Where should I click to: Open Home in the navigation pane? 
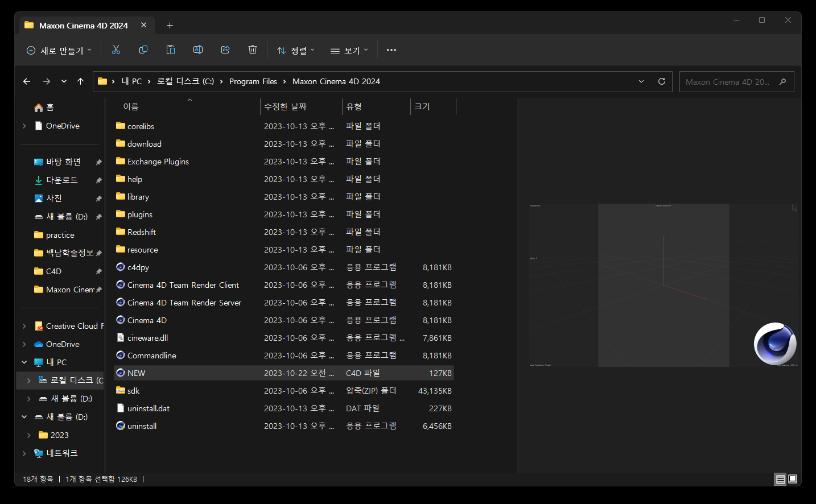tap(44, 108)
